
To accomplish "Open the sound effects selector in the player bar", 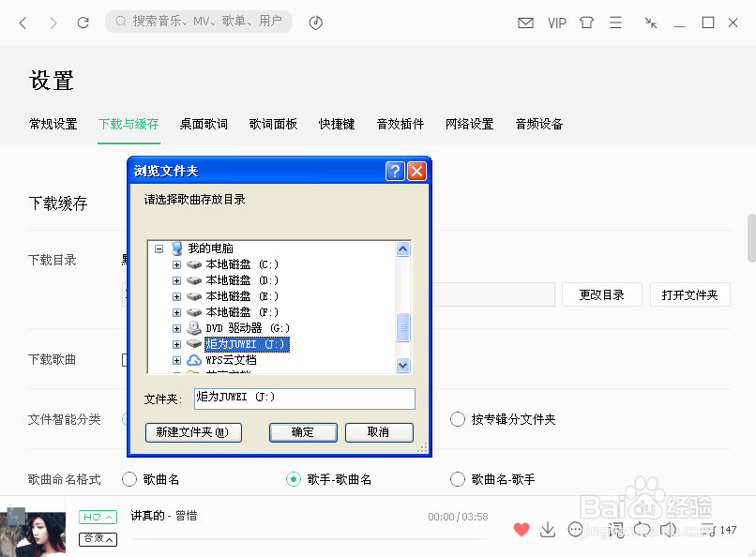I will [98, 539].
